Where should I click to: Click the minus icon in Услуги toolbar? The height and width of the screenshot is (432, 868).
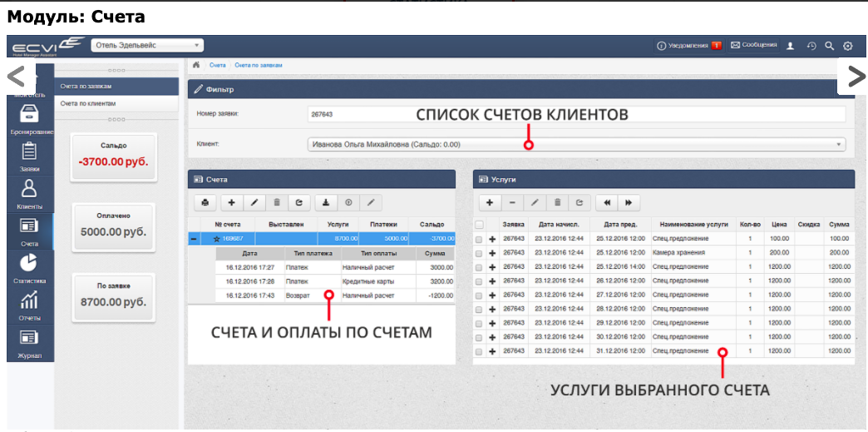tap(512, 203)
